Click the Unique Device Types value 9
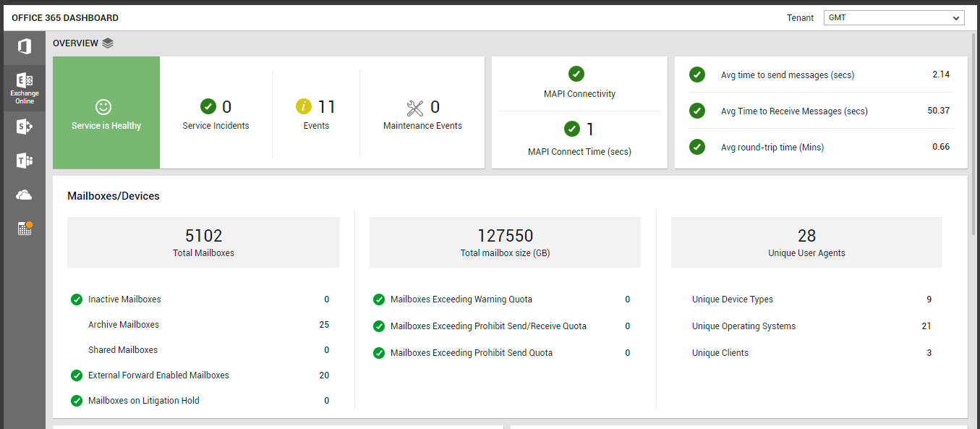 pyautogui.click(x=929, y=300)
